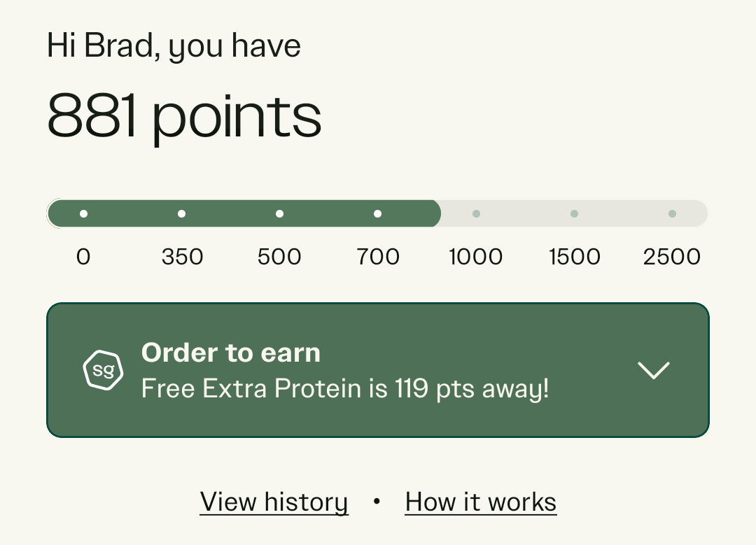The image size is (756, 545).
Task: Click the sg hexagon logo icon
Action: [x=103, y=370]
